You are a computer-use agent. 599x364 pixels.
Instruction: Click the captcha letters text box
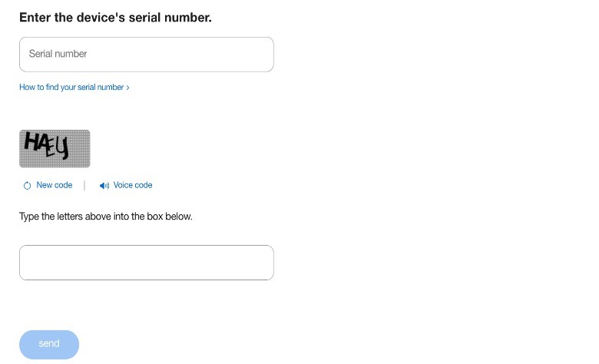tap(146, 263)
